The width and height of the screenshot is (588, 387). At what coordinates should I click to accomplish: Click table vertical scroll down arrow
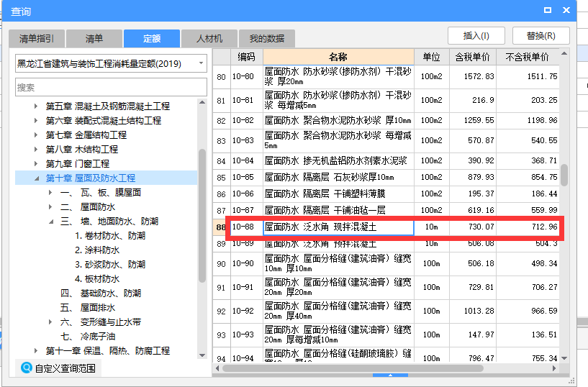pyautogui.click(x=564, y=358)
